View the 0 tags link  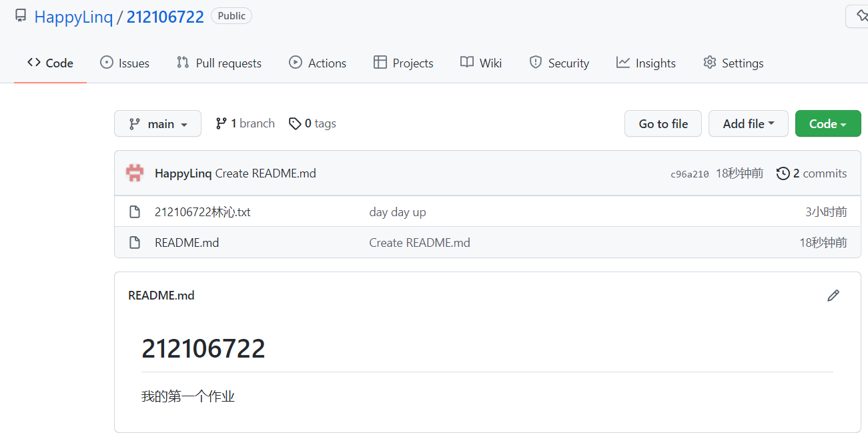click(312, 123)
